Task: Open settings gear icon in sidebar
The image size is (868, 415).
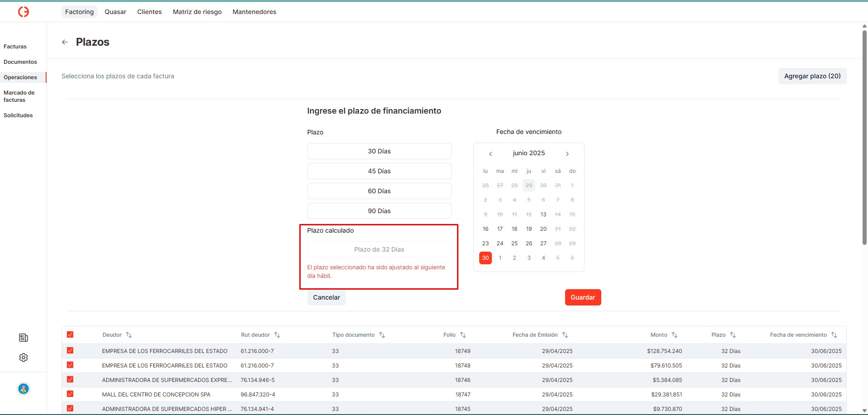Action: coord(24,358)
